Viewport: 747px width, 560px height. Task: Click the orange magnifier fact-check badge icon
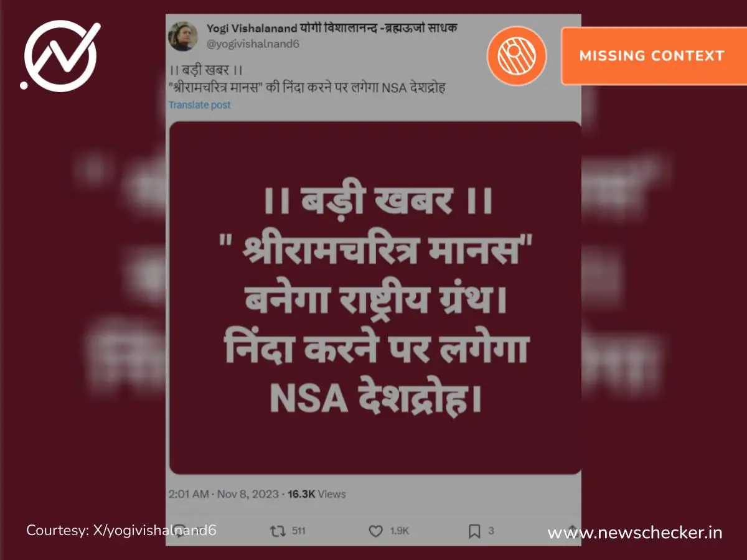click(516, 55)
